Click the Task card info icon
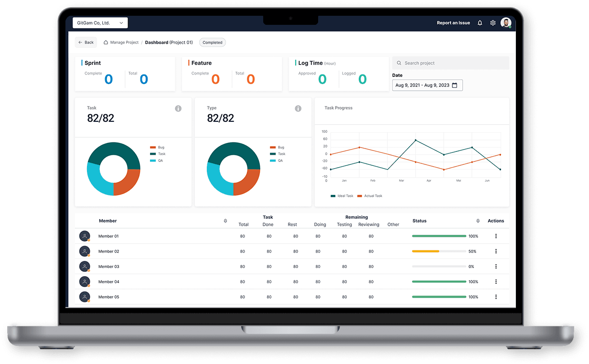The height and width of the screenshot is (364, 589). (x=178, y=108)
